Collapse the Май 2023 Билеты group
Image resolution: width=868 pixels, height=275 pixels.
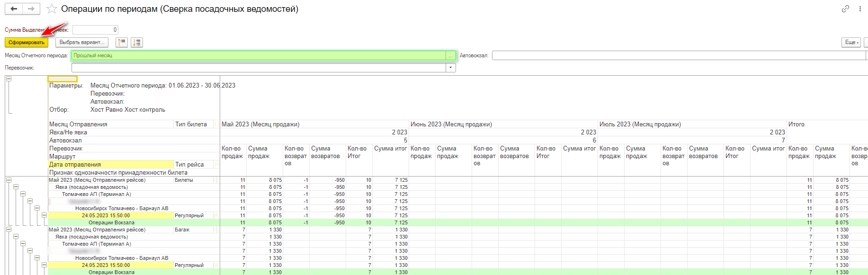click(9, 180)
